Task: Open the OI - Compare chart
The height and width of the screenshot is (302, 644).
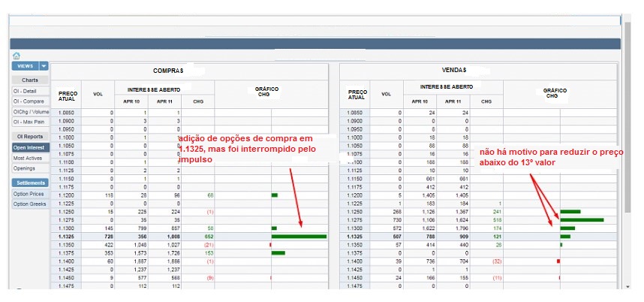Action: click(29, 101)
